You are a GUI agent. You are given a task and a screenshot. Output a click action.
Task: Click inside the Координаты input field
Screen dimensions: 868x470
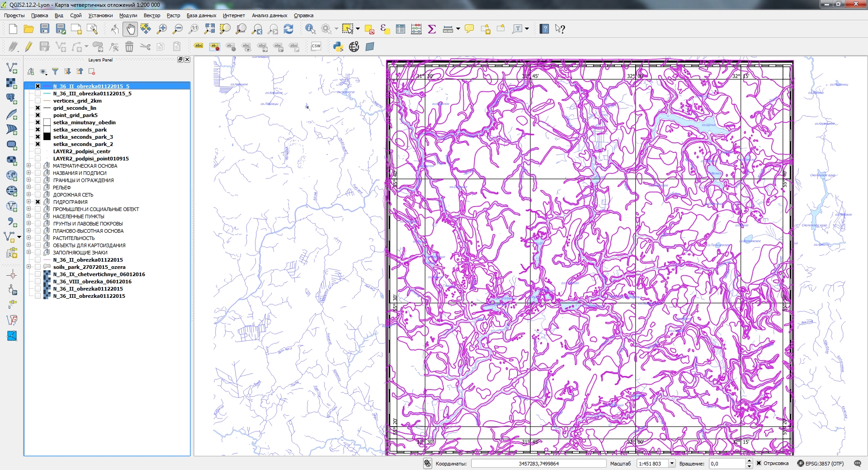coord(538,463)
